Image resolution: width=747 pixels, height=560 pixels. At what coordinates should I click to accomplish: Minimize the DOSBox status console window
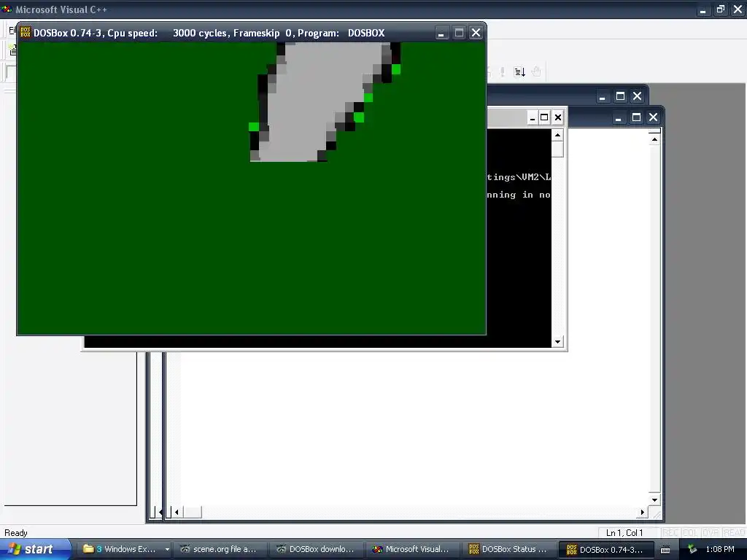533,117
